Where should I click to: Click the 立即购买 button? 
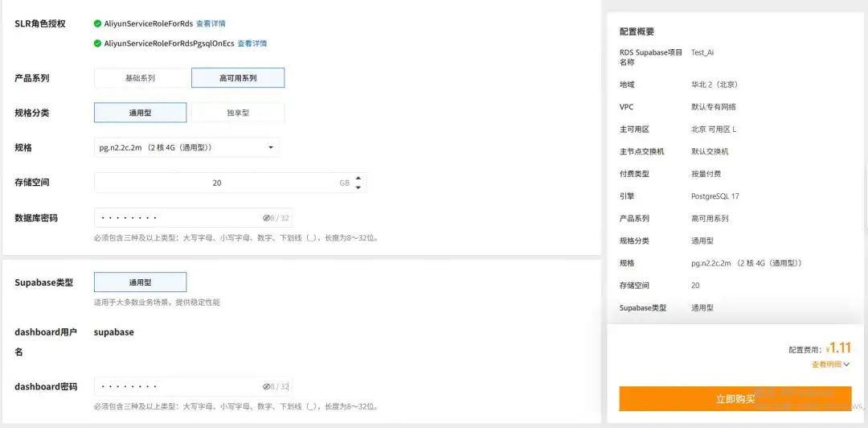pyautogui.click(x=735, y=398)
